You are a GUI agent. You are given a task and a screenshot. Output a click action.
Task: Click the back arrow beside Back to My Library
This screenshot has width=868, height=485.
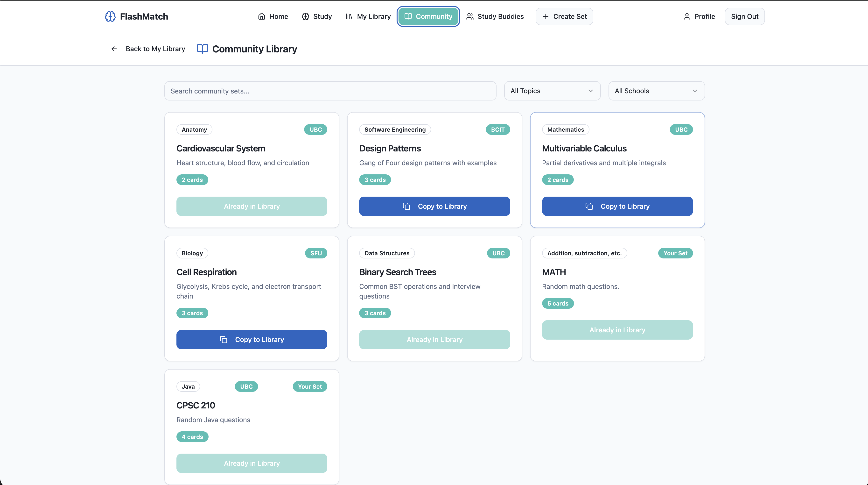pos(114,49)
